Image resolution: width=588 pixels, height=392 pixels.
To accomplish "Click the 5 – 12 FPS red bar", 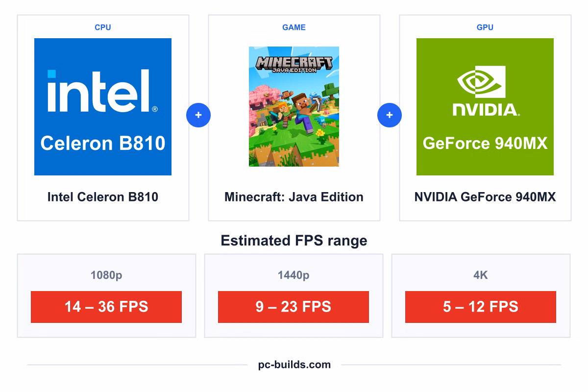I will pyautogui.click(x=481, y=307).
